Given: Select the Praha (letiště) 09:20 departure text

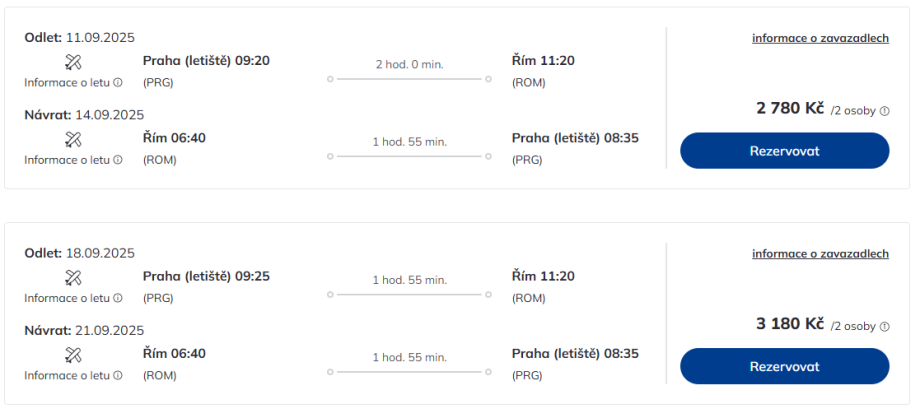Looking at the screenshot, I should pyautogui.click(x=206, y=60).
